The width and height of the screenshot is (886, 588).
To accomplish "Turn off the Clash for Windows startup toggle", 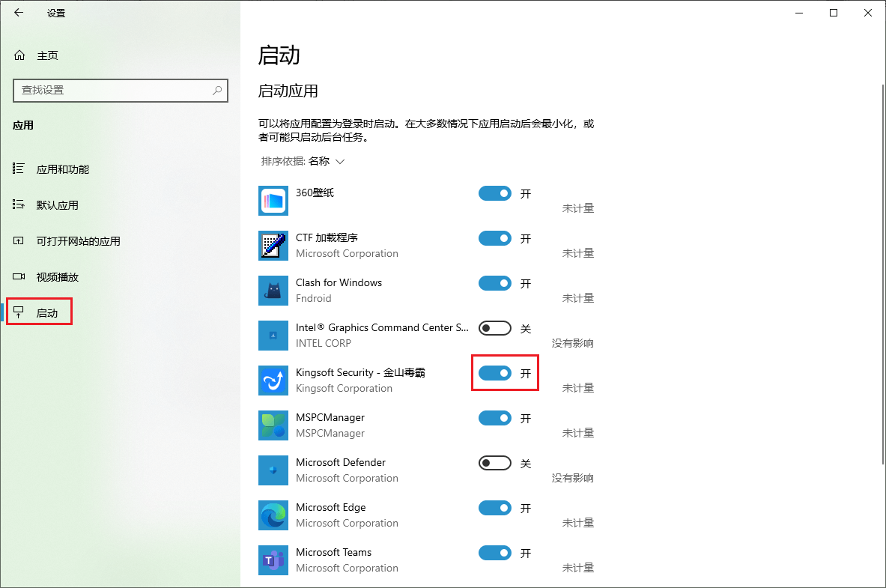I will click(494, 283).
